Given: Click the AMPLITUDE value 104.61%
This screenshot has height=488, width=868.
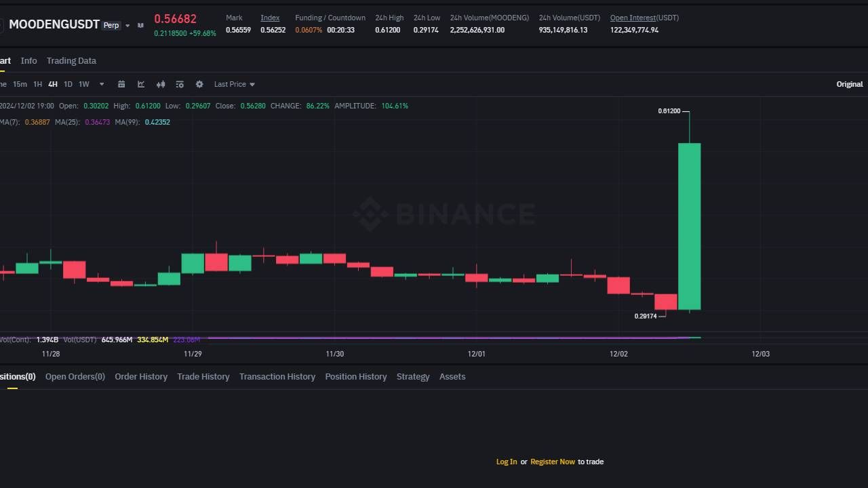Looking at the screenshot, I should click(x=395, y=106).
